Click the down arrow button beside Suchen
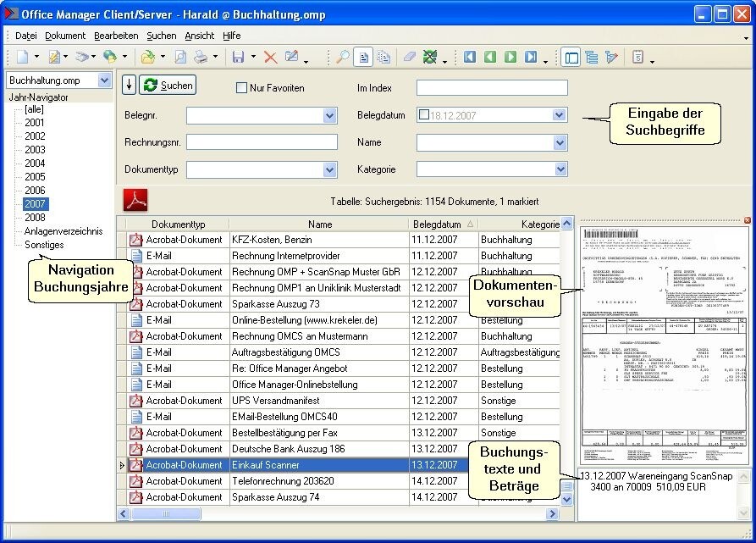This screenshot has height=543, width=756. [129, 86]
